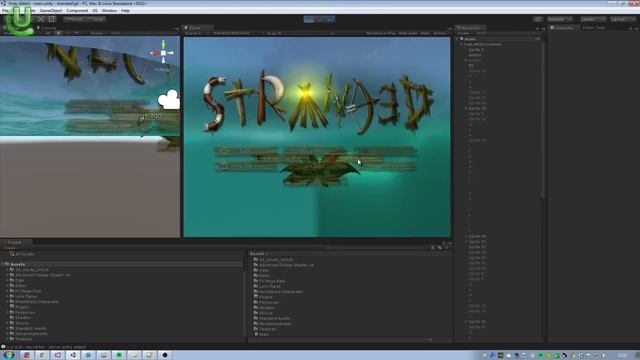Click the Pause button in the toolbar
The height and width of the screenshot is (360, 640).
[x=320, y=19]
